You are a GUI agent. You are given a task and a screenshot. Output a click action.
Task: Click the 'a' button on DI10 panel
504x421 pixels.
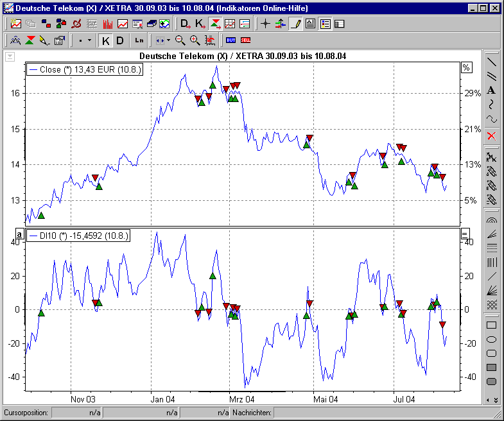[19, 235]
